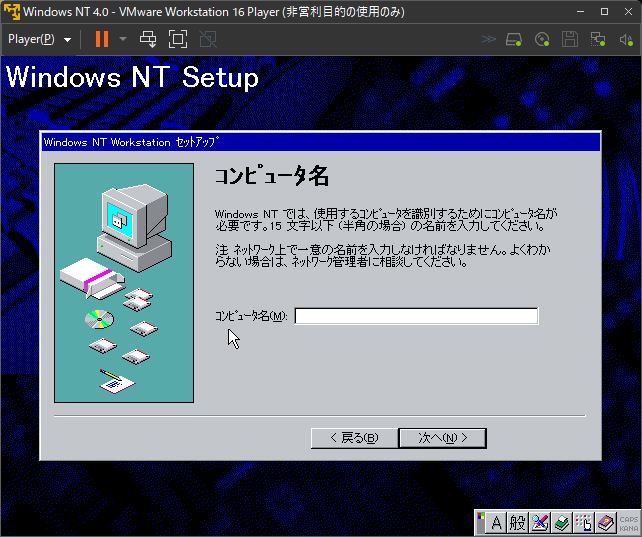Image resolution: width=642 pixels, height=537 pixels.
Task: Click the floppy drive device icon
Action: pyautogui.click(x=570, y=39)
